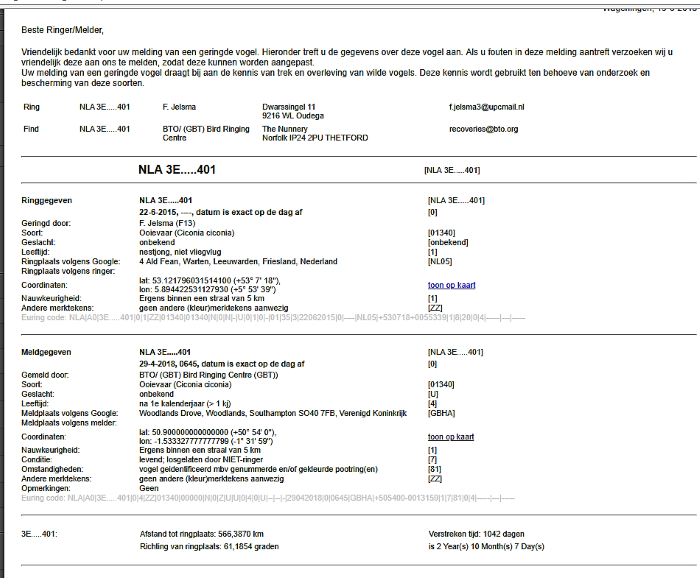
Task: Select code '[81]' beside Omstandigheden
Action: [x=434, y=470]
